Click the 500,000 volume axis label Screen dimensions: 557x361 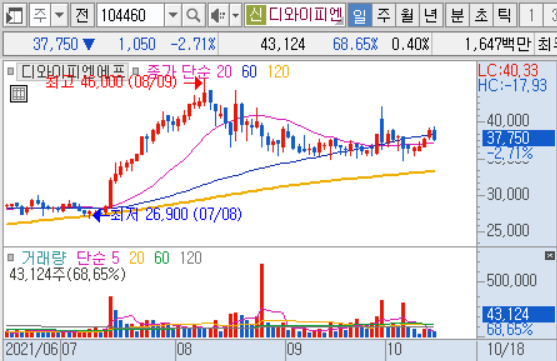pyautogui.click(x=512, y=281)
